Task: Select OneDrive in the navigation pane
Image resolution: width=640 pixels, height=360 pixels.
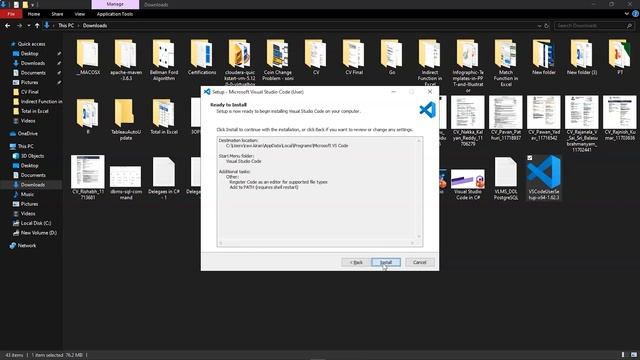Action: click(27, 133)
